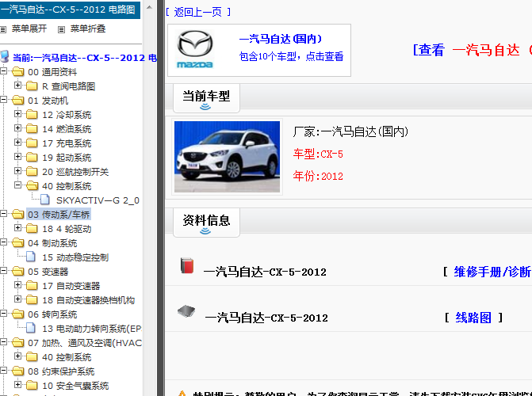Expand the 19 起动系统 node
Viewport: 532px width, 396px height.
point(17,156)
